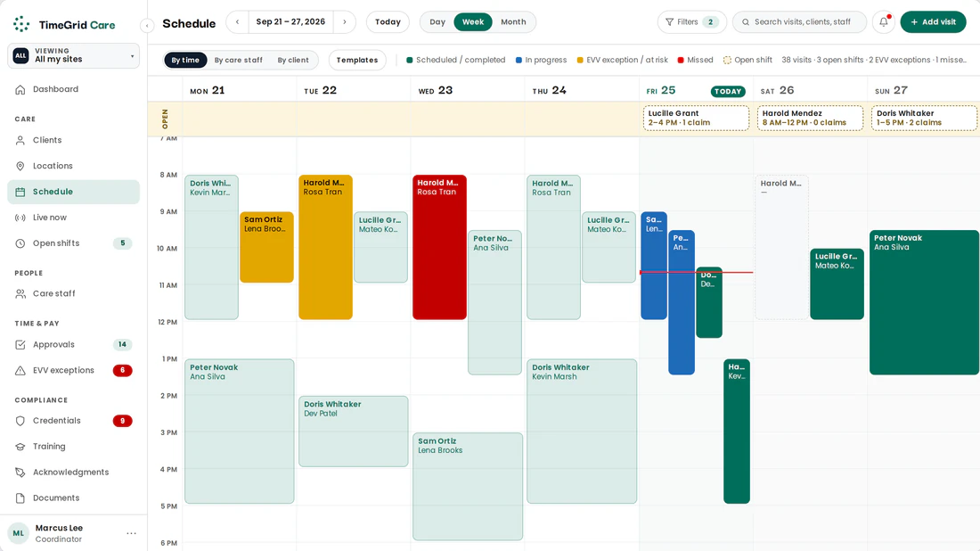Viewport: 980px width, 551px height.
Task: Toggle Missed legend item
Action: click(695, 60)
